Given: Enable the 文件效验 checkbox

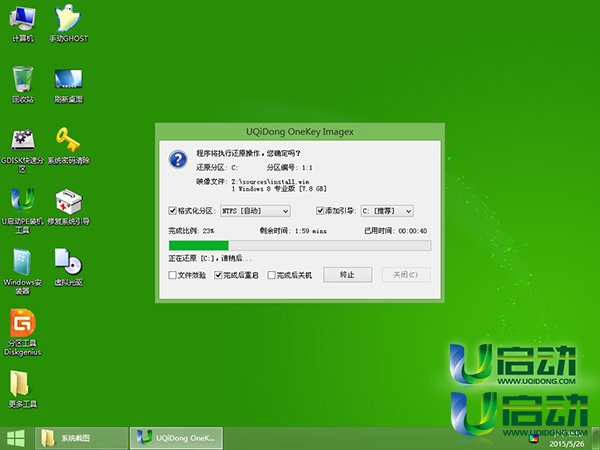Looking at the screenshot, I should click(x=172, y=275).
